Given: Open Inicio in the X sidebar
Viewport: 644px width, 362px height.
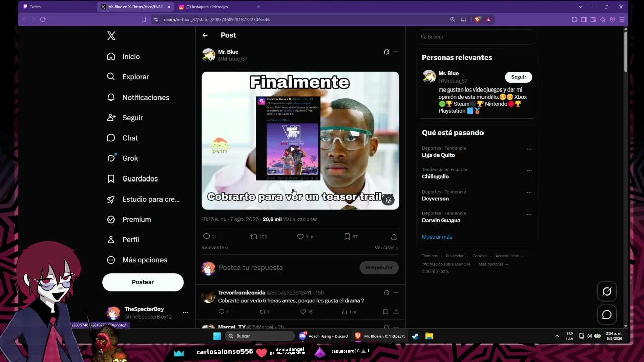Looking at the screenshot, I should point(123,57).
